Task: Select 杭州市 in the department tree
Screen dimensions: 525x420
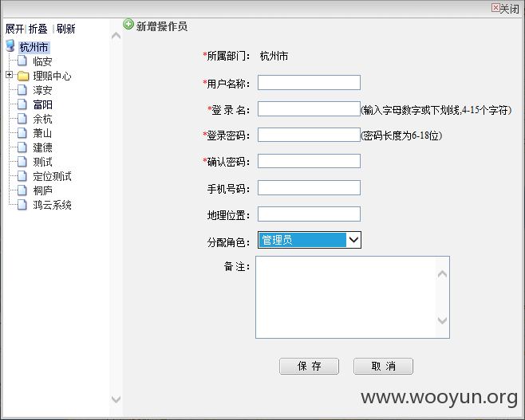Action: click(34, 47)
